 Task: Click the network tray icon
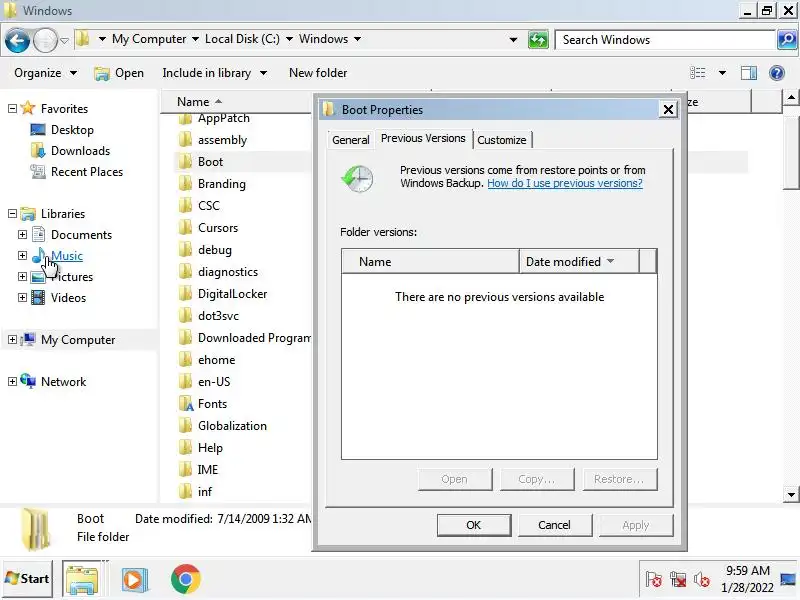[x=678, y=580]
